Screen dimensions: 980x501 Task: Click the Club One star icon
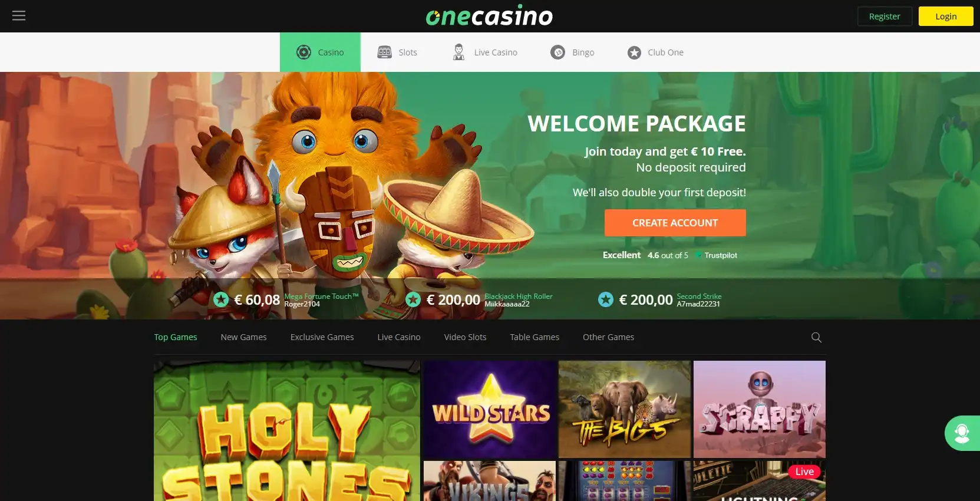(x=634, y=52)
